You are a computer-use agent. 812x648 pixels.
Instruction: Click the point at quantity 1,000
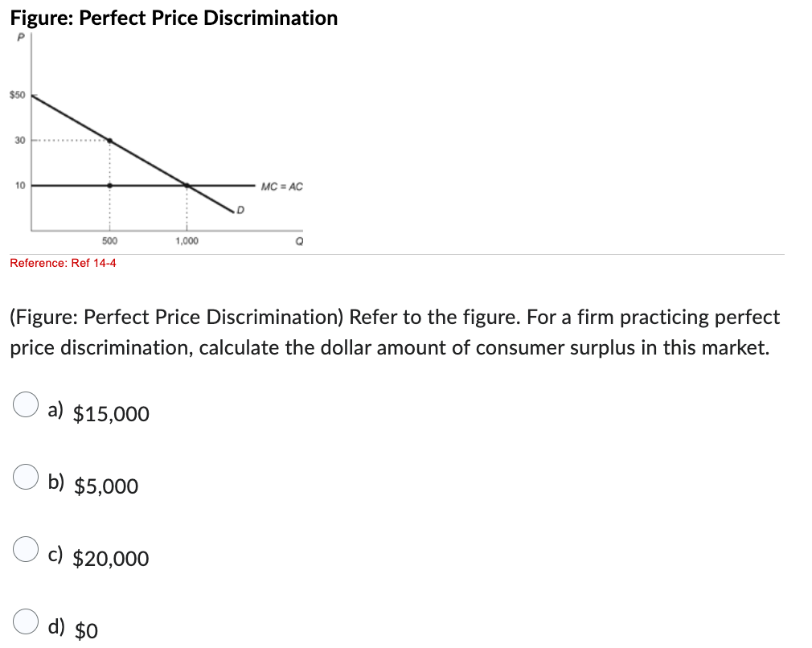click(187, 186)
